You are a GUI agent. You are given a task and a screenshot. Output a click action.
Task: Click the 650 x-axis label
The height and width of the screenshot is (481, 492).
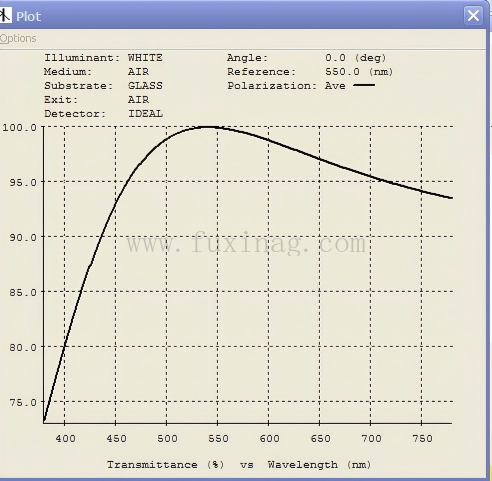click(320, 438)
